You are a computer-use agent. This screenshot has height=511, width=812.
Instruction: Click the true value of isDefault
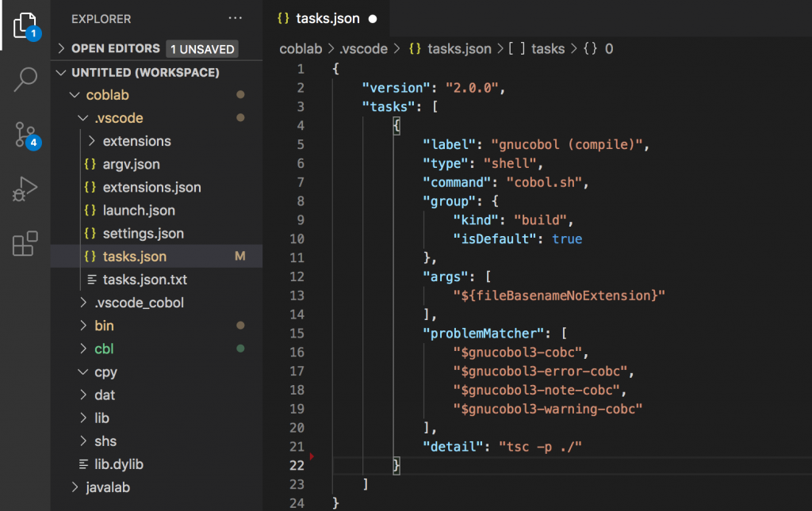[567, 239]
